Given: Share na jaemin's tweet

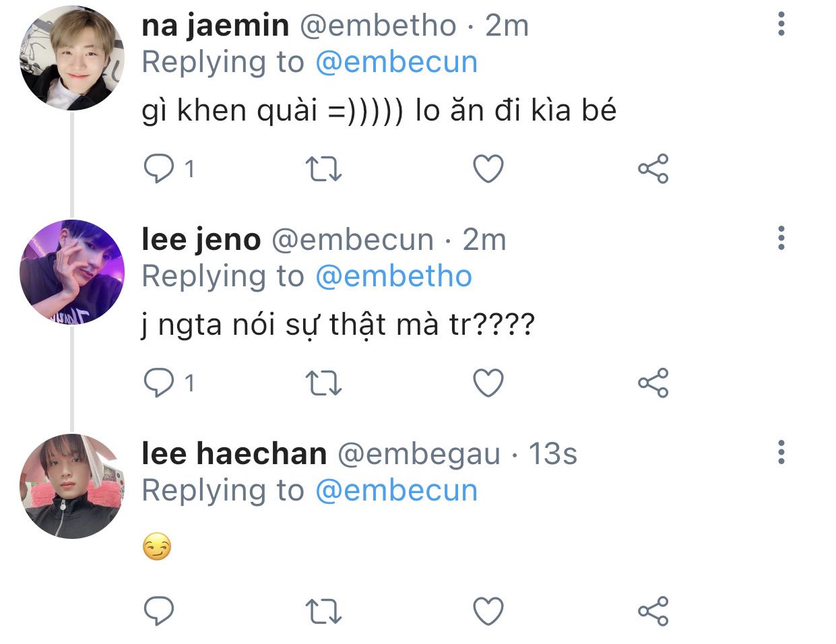Looking at the screenshot, I should coord(653,168).
